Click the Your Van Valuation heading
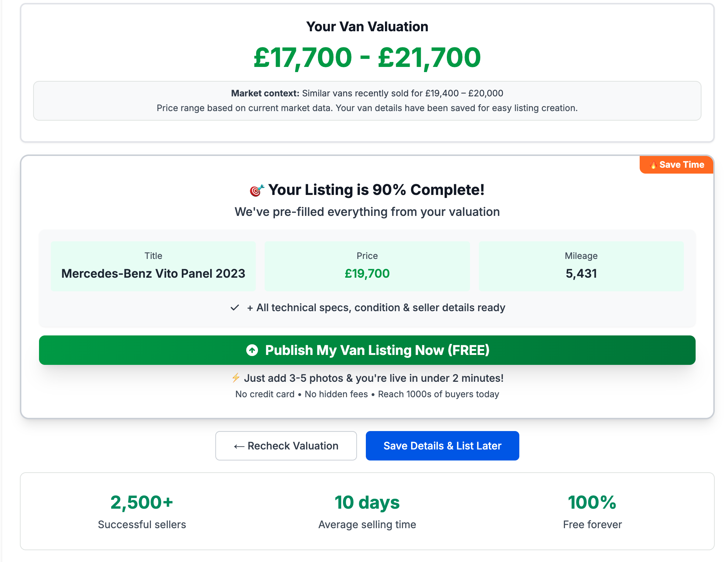 click(367, 26)
